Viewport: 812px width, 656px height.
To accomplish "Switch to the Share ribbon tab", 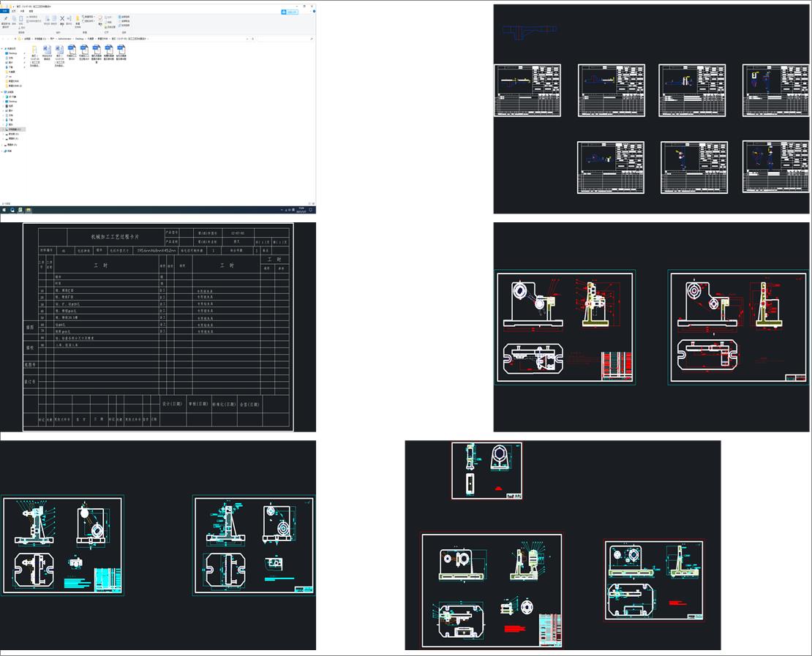I will (x=22, y=11).
